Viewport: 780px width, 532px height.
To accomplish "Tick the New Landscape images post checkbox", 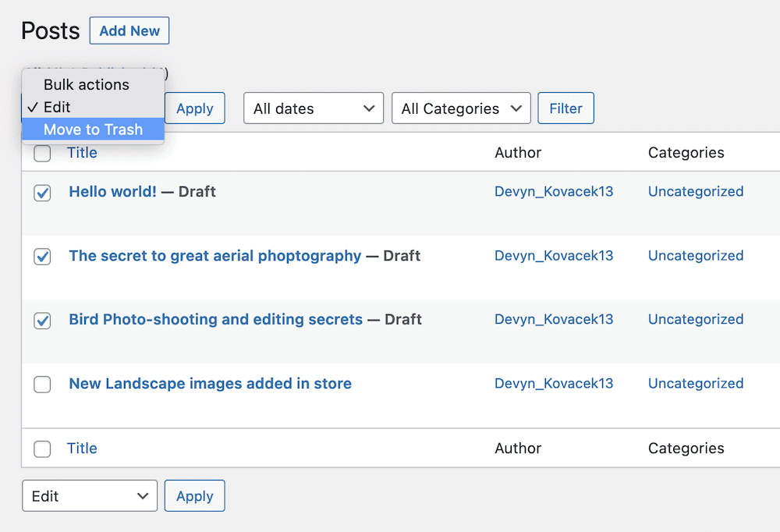I will click(x=43, y=385).
